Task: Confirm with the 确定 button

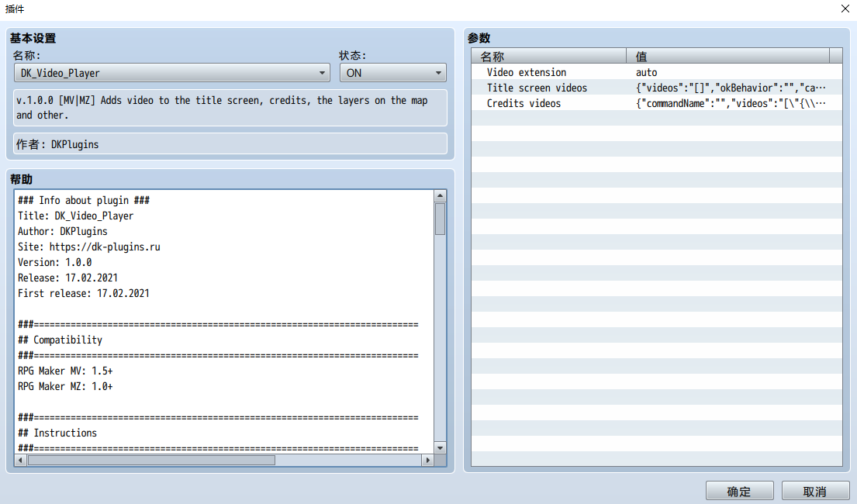Action: [739, 492]
